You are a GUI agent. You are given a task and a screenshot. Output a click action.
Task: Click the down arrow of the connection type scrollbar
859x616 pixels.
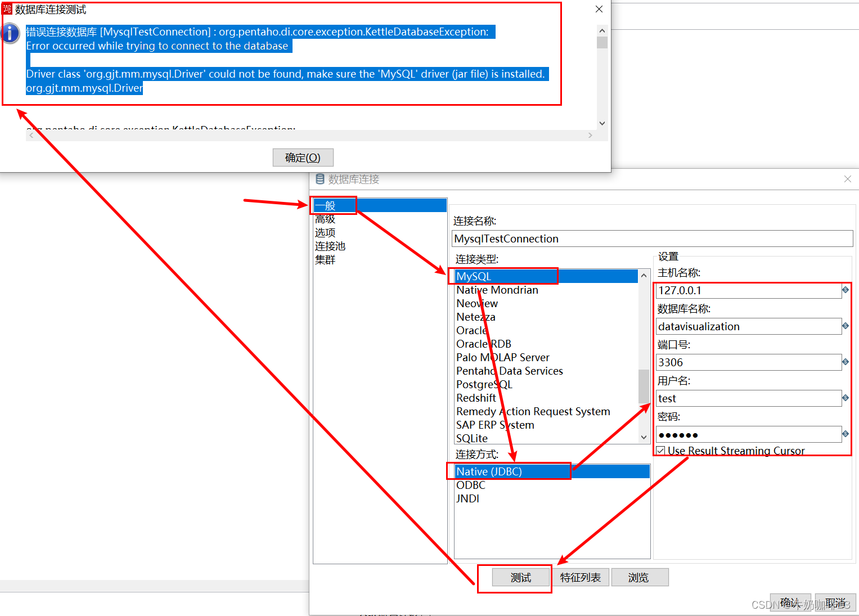pos(643,437)
